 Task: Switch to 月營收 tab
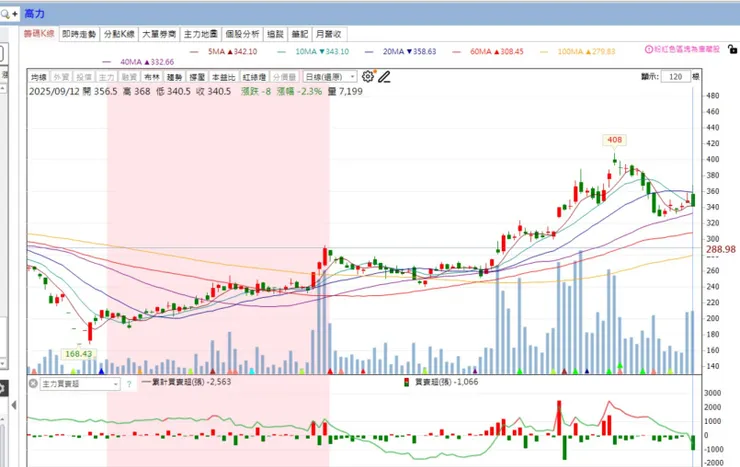pyautogui.click(x=328, y=34)
